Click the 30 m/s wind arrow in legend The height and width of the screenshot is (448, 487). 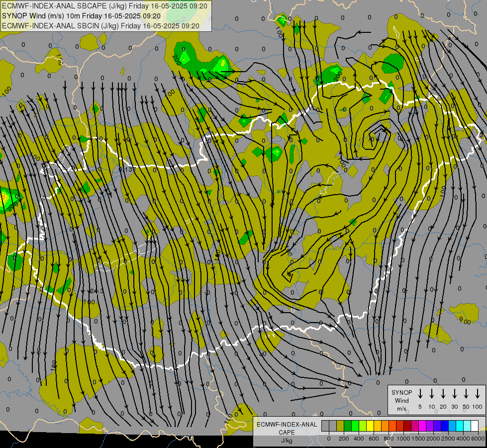tap(454, 393)
